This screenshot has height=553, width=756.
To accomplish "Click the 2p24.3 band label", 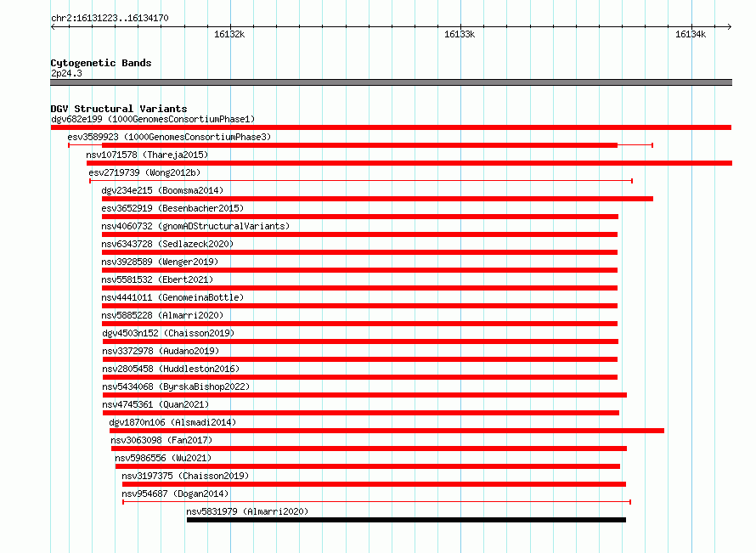I will pos(66,73).
